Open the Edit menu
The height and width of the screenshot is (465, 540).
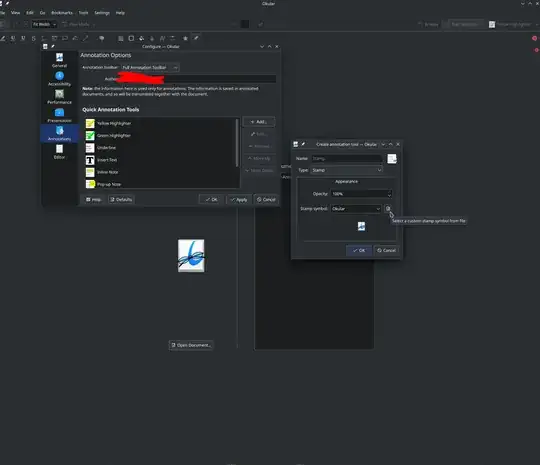(x=30, y=13)
